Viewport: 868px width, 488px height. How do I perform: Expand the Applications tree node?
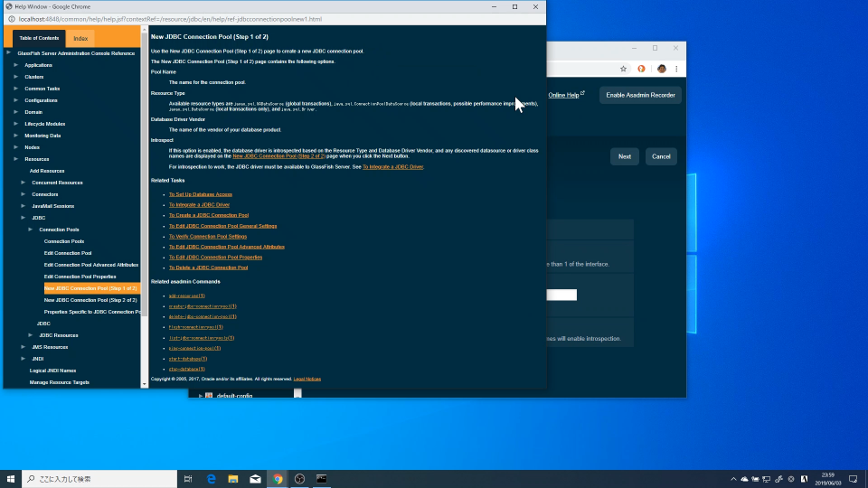coord(15,65)
